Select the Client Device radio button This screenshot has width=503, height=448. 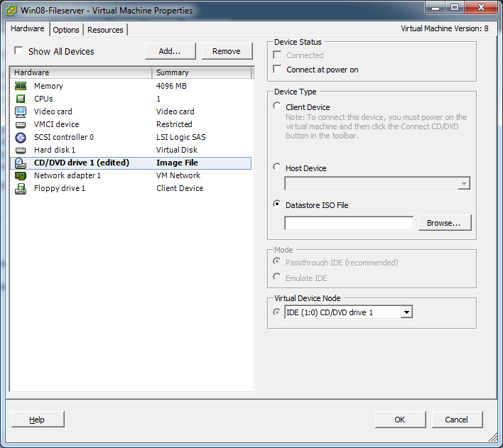278,106
